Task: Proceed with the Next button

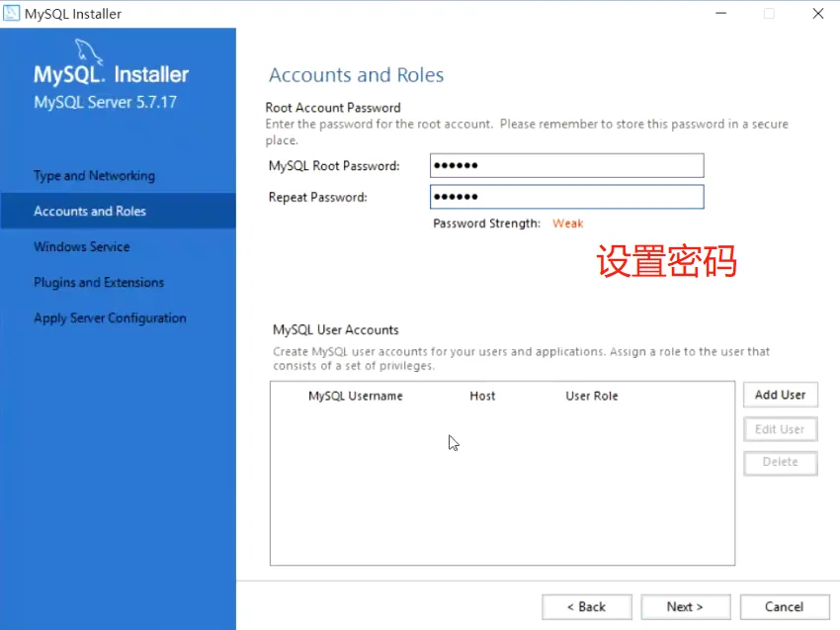Action: tap(686, 607)
